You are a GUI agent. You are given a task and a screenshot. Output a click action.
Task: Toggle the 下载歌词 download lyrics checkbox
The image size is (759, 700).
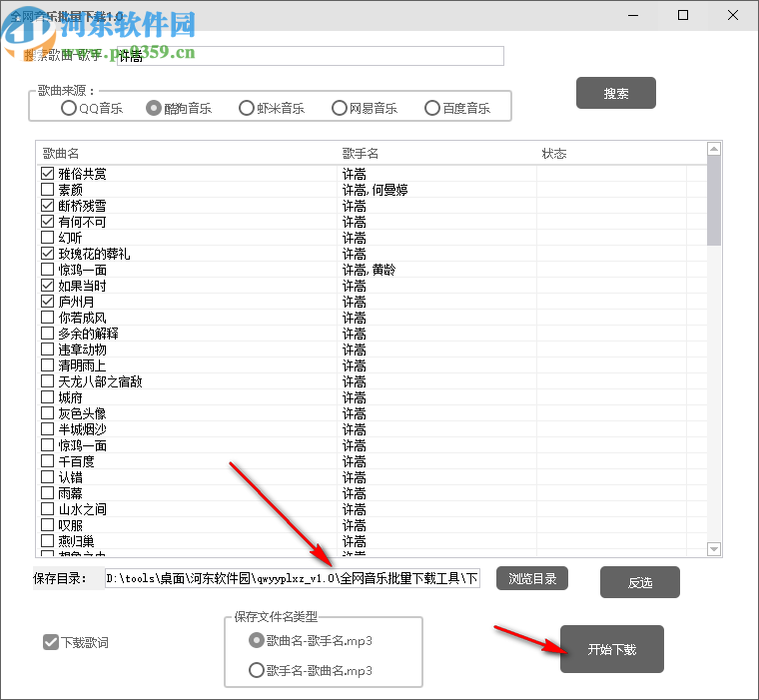click(x=76, y=642)
